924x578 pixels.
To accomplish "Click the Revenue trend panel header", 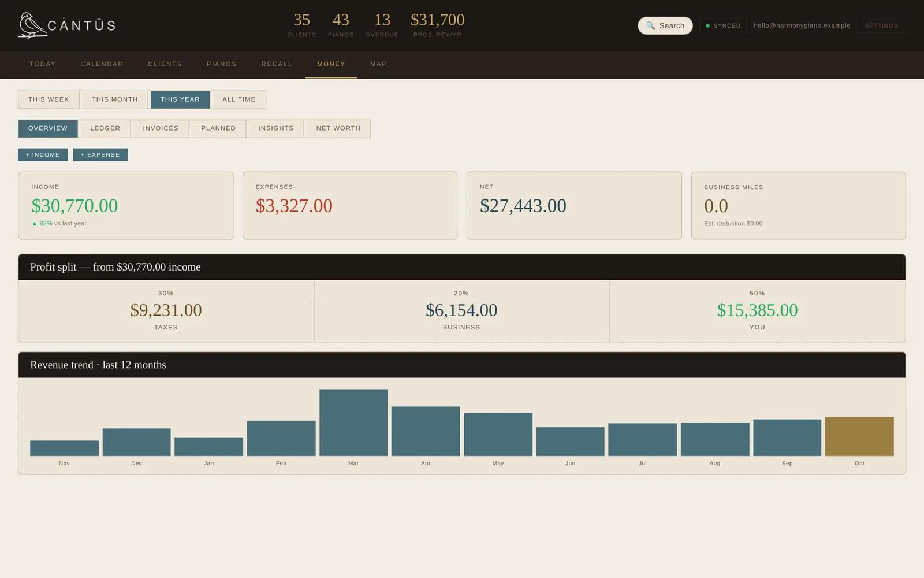I will pyautogui.click(x=462, y=365).
